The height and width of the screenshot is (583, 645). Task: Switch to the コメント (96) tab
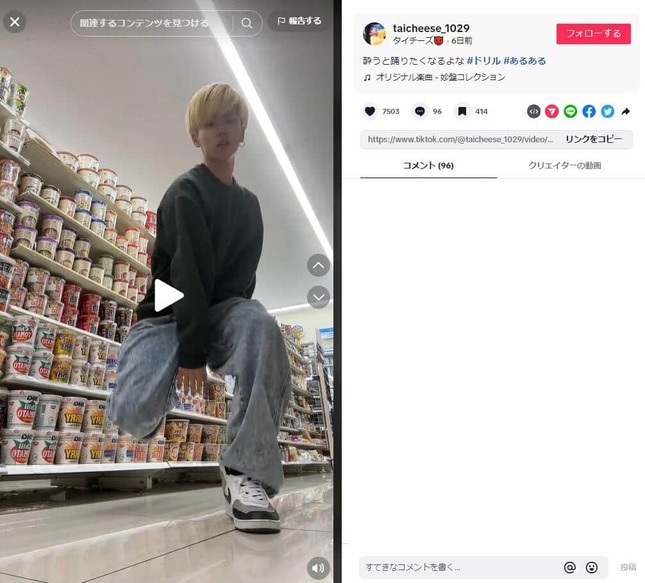pyautogui.click(x=428, y=165)
